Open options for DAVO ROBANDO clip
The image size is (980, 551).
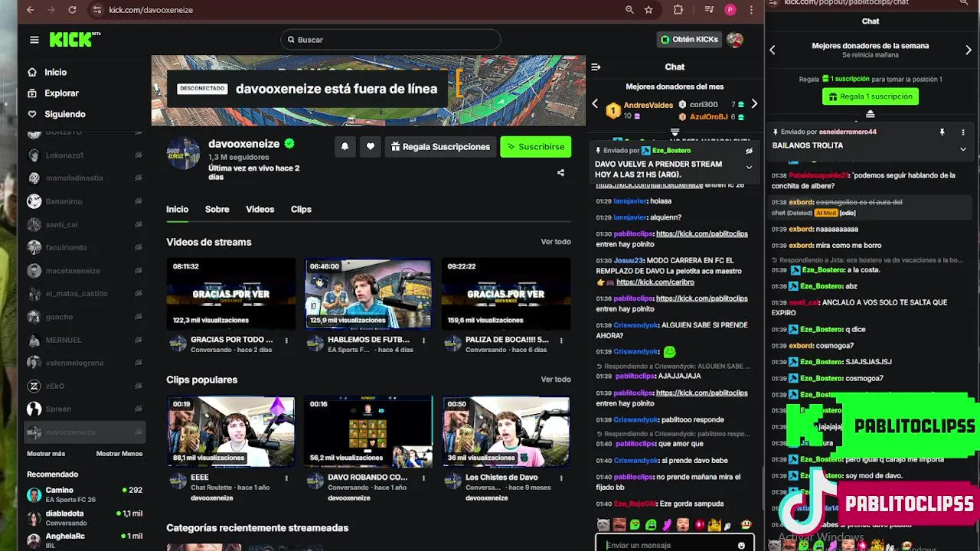pyautogui.click(x=423, y=478)
